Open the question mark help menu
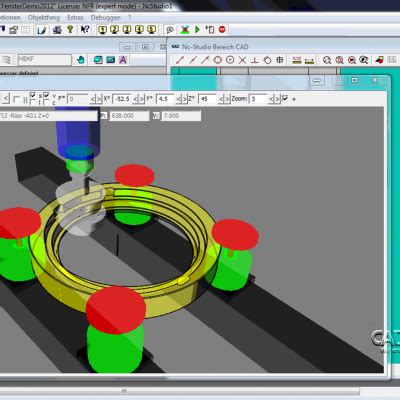This screenshot has width=400, height=400. 130,17
